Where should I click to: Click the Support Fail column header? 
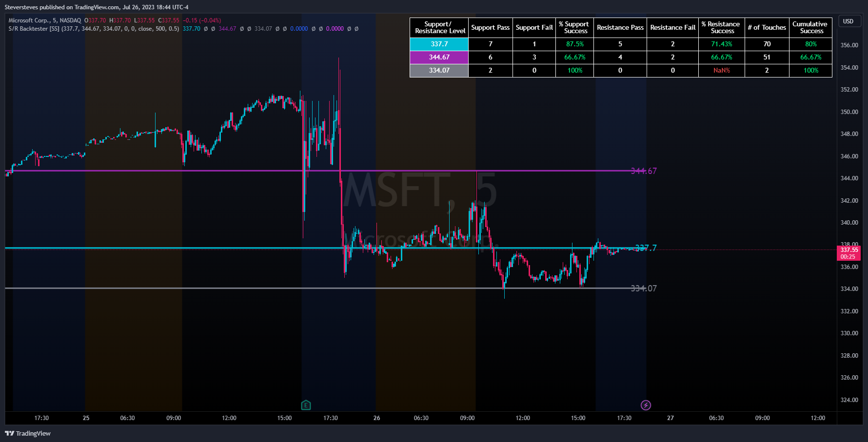(534, 27)
